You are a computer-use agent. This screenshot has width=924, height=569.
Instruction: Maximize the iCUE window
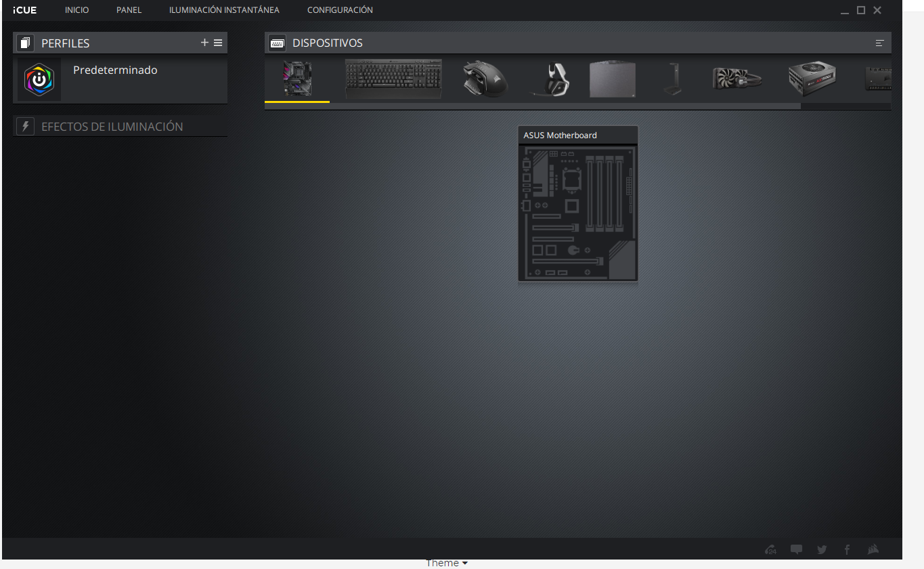coord(861,10)
